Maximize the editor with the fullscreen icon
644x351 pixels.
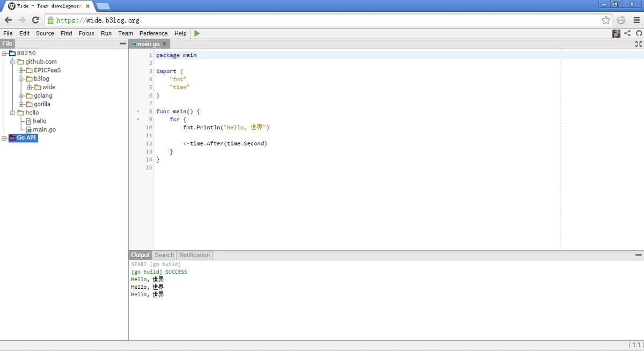click(x=639, y=44)
